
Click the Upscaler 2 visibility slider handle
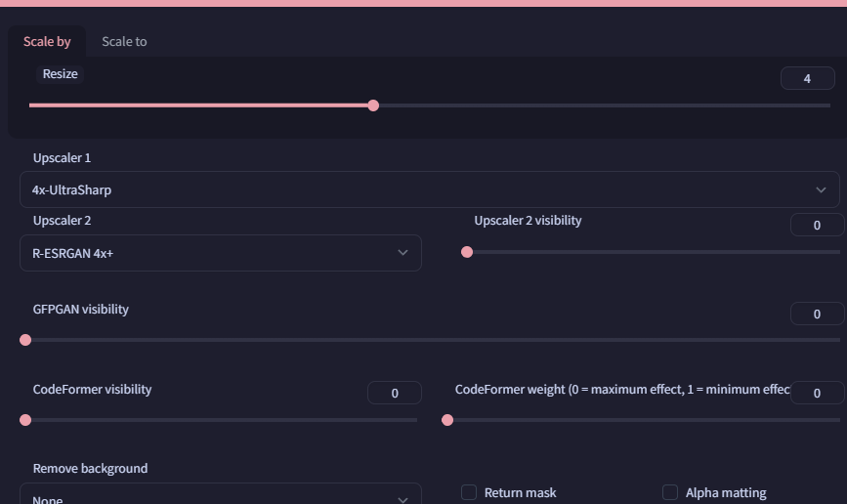(x=467, y=252)
